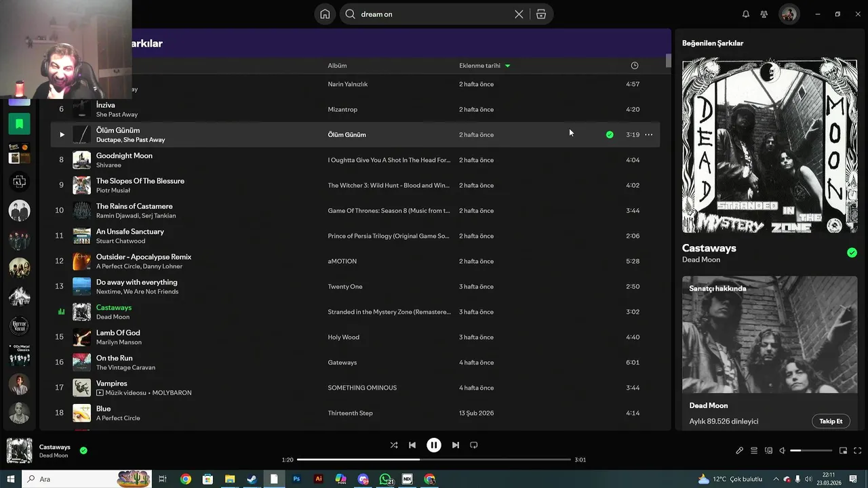The width and height of the screenshot is (868, 488).
Task: Click the track list vertical scrollbar
Action: (x=668, y=60)
